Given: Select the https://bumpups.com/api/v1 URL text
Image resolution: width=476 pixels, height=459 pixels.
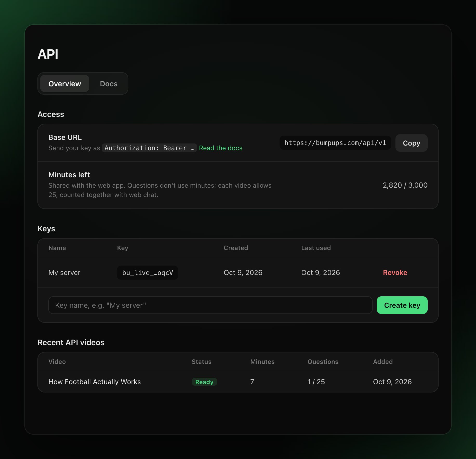Looking at the screenshot, I should point(335,143).
